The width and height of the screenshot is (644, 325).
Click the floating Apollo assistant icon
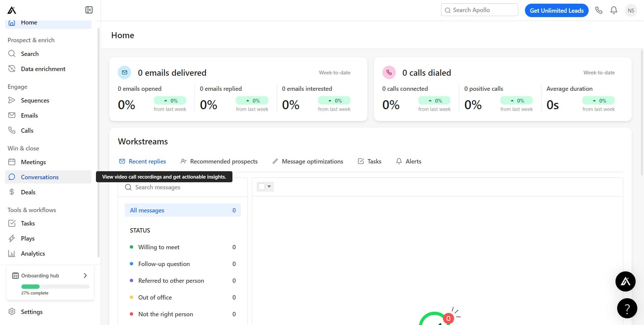[625, 281]
